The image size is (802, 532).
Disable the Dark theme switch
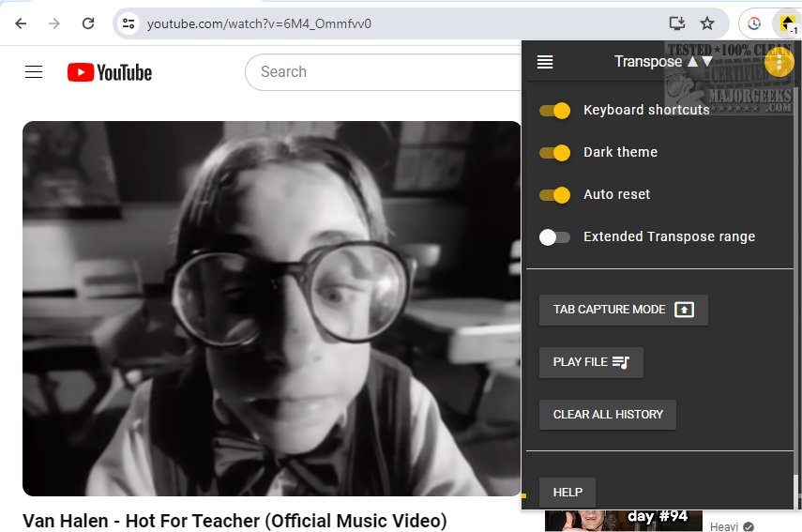[x=554, y=152]
